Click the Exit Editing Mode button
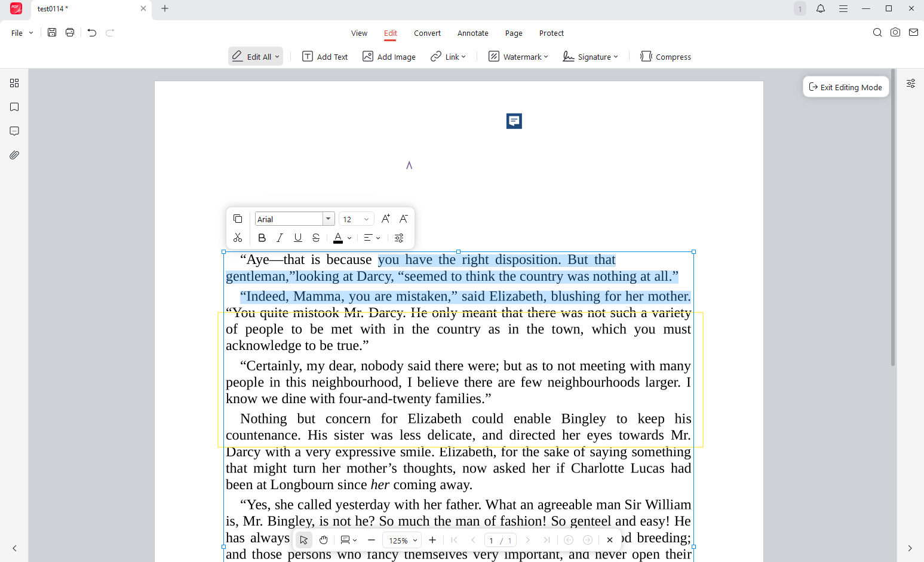The width and height of the screenshot is (924, 562). point(846,87)
